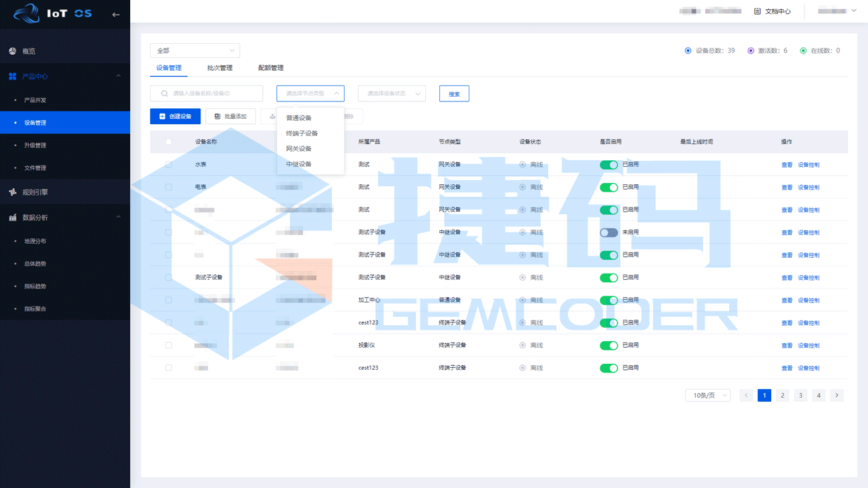This screenshot has width=868, height=488.
Task: Click 设备控制 link for 电表 row
Action: pos(809,188)
